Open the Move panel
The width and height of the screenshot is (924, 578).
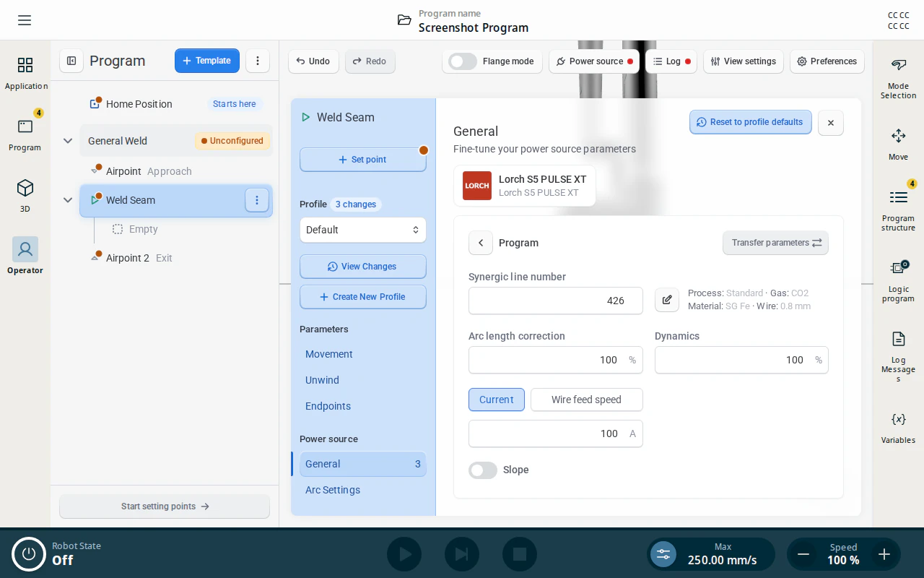point(898,144)
